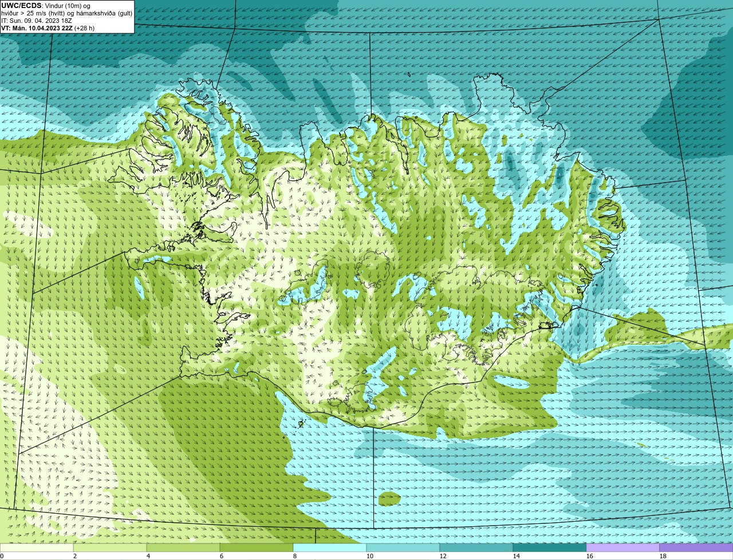Click the 0–2 m/s pale yellow legend swatch

[37, 547]
